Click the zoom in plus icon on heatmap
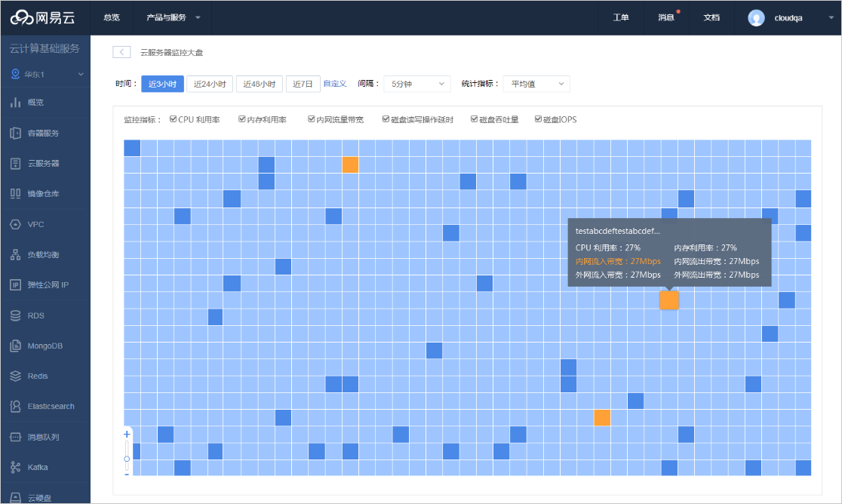The image size is (842, 504). (x=127, y=435)
